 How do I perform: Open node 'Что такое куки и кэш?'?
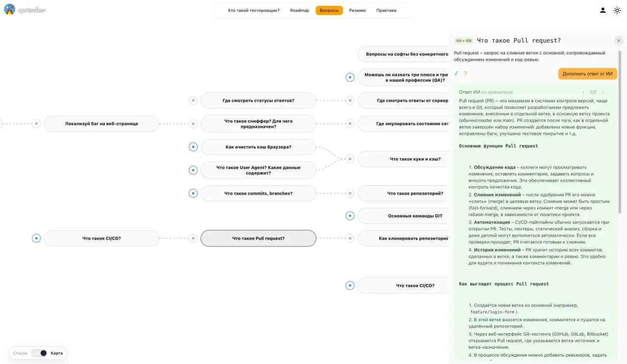pyautogui.click(x=404, y=159)
